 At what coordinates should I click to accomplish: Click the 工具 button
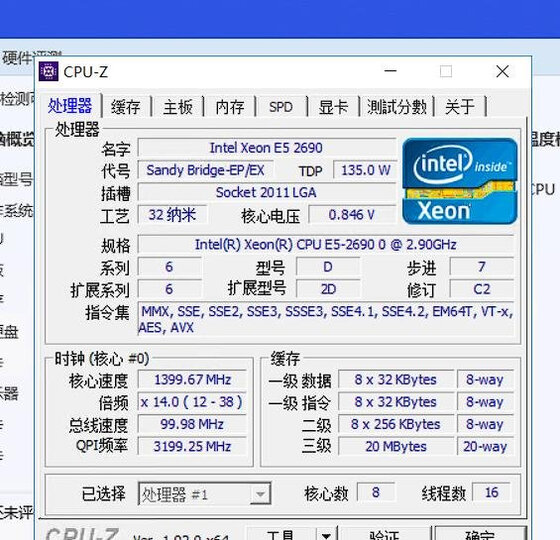[281, 535]
